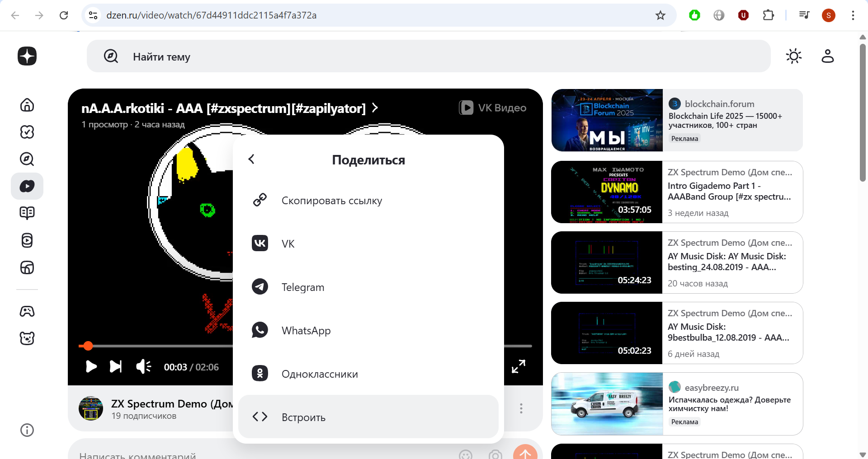This screenshot has height=459, width=868.
Task: Share via Telegram
Action: 368,287
